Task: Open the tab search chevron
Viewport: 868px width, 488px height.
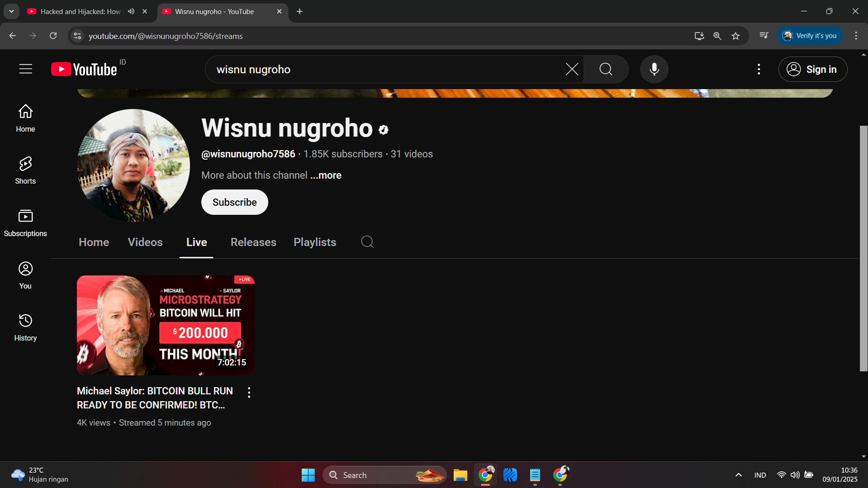Action: pos(11,11)
